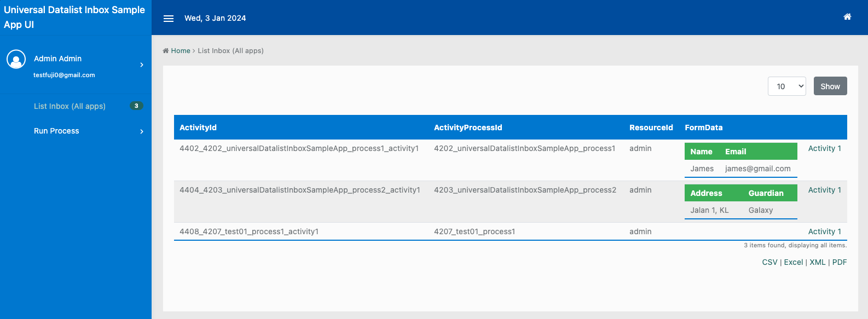Click the home icon in top bar
The image size is (868, 319).
(847, 17)
